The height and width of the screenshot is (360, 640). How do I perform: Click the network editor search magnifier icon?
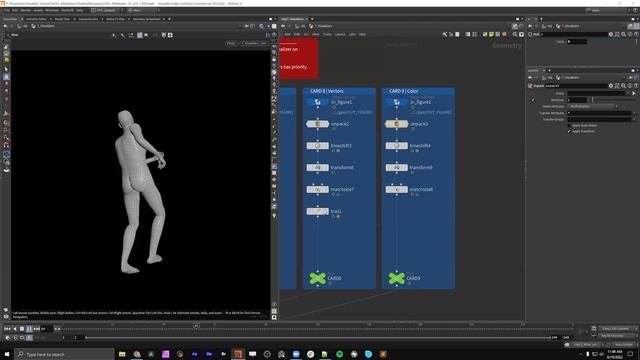click(x=515, y=35)
